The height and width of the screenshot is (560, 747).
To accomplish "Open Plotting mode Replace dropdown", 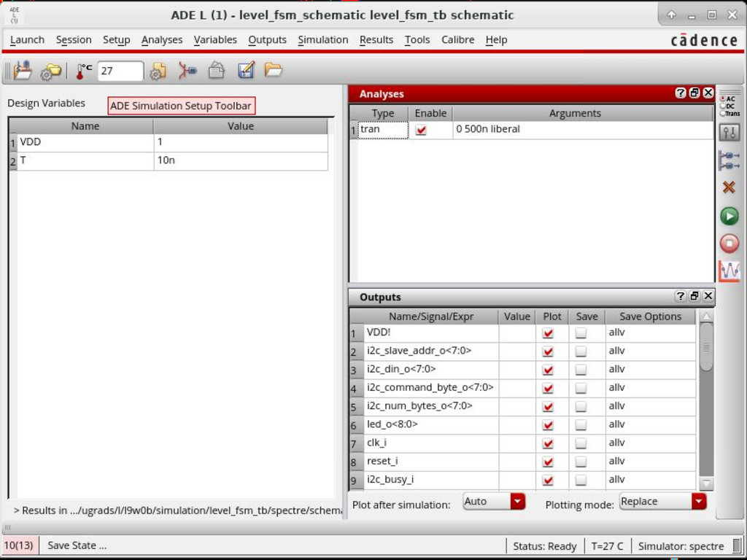I will point(663,502).
